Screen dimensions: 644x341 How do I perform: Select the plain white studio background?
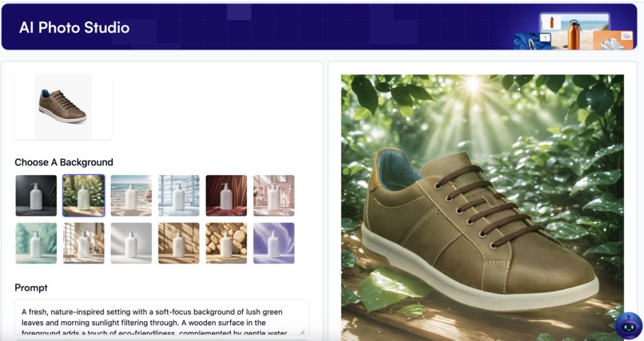click(x=131, y=243)
